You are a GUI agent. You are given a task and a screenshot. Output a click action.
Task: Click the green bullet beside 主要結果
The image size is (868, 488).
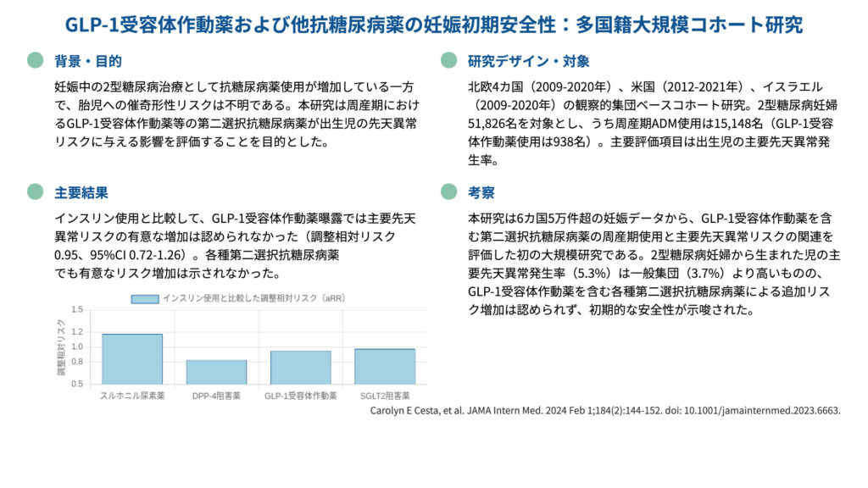tap(35, 191)
